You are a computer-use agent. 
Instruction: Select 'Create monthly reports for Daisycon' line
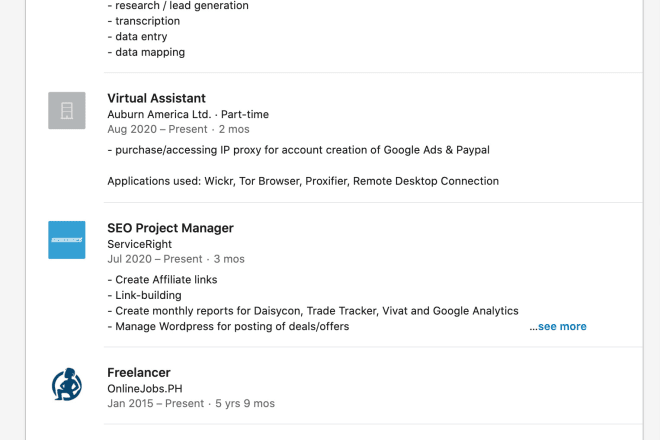point(313,311)
